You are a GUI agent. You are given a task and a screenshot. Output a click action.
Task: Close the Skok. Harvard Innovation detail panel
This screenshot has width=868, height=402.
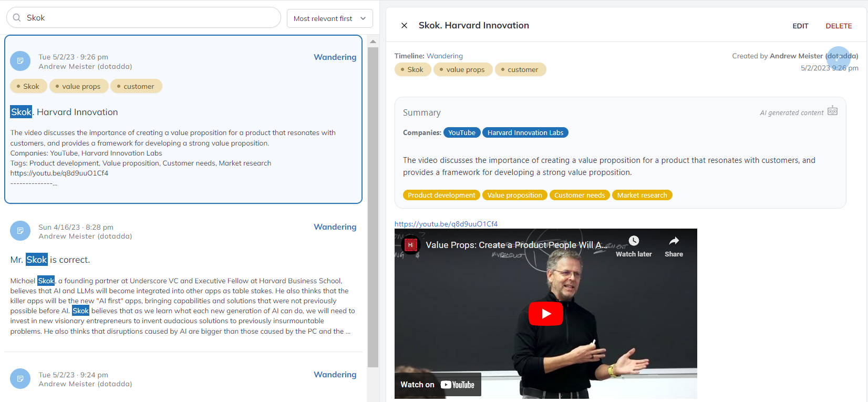coord(404,25)
